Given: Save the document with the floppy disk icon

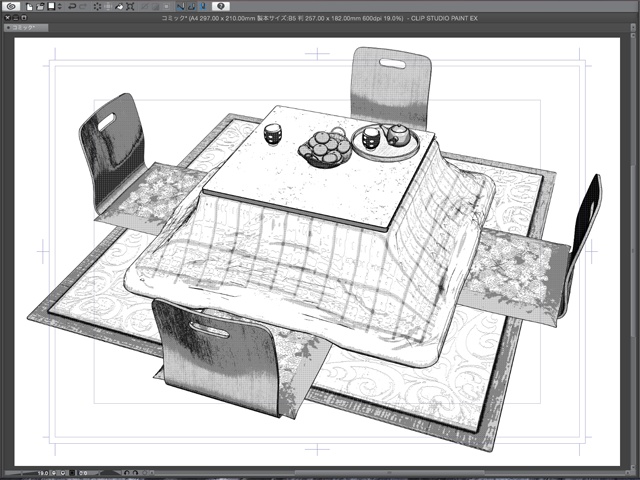Looking at the screenshot, I should [x=51, y=6].
